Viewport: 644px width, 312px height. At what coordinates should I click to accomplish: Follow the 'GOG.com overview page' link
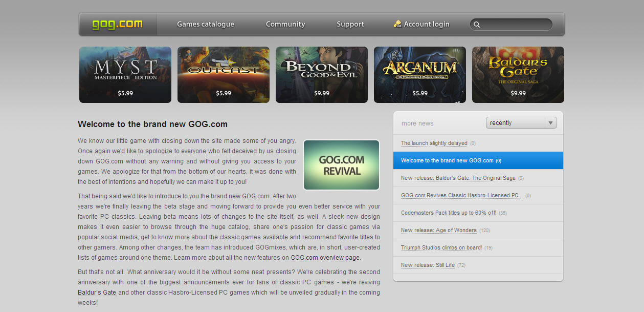(325, 258)
